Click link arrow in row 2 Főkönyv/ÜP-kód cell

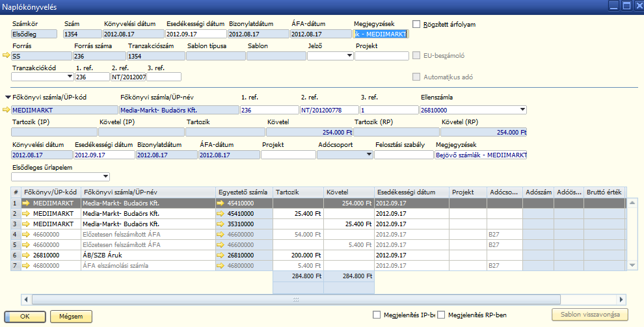point(27,214)
